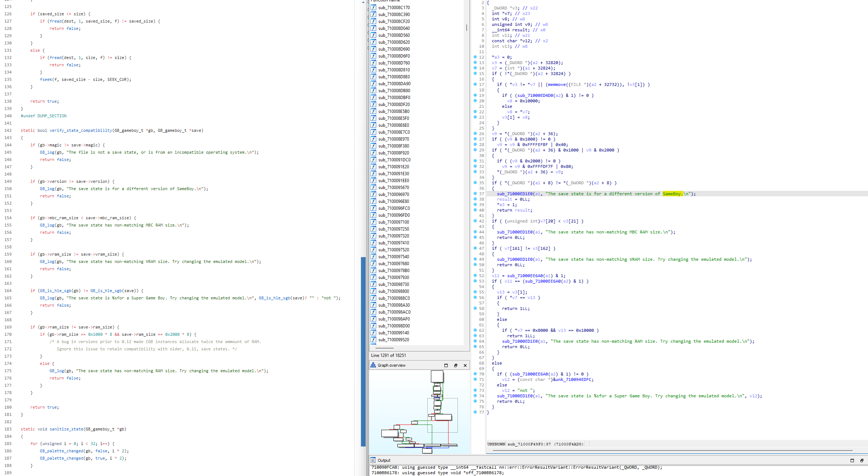Toggle breakpoint dot on pseudocode line 26
Viewport: 868px width, 476px height.
475,133
